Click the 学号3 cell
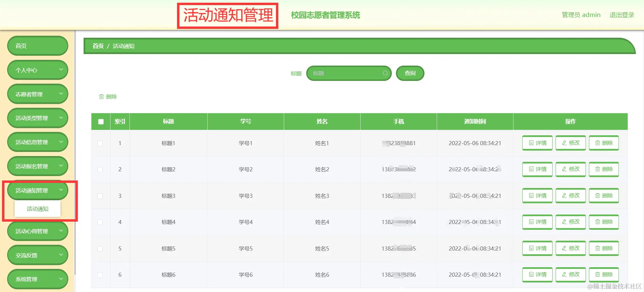The image size is (644, 292). [246, 196]
